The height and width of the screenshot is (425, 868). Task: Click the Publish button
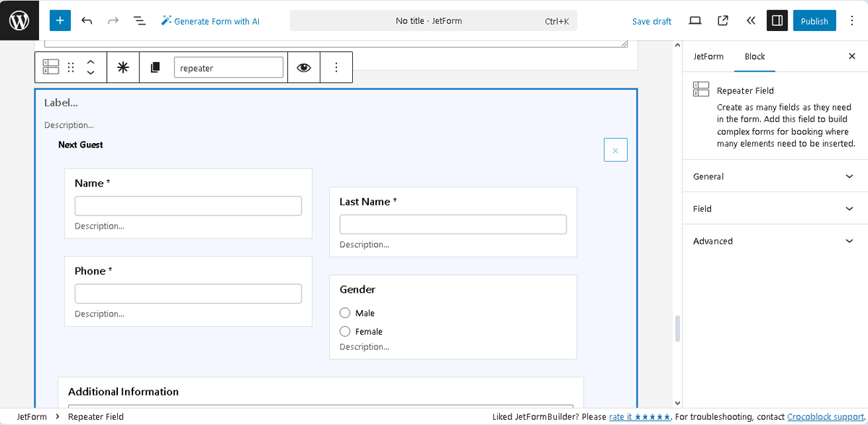coord(814,21)
